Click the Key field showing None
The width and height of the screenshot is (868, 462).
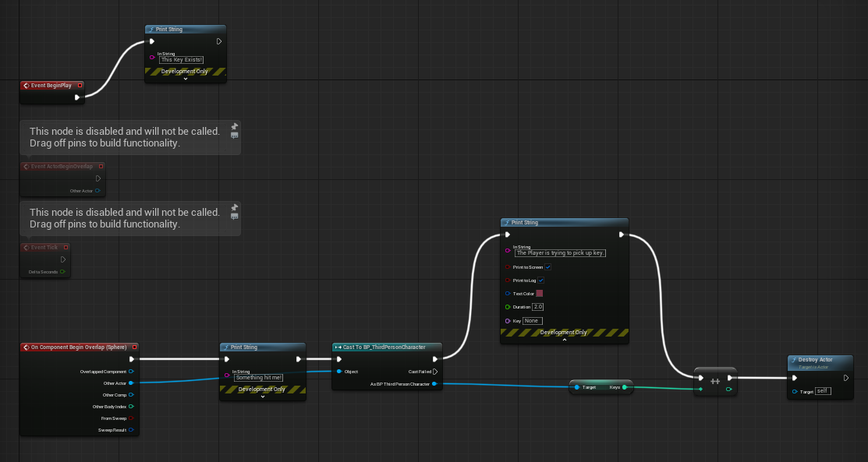click(532, 321)
